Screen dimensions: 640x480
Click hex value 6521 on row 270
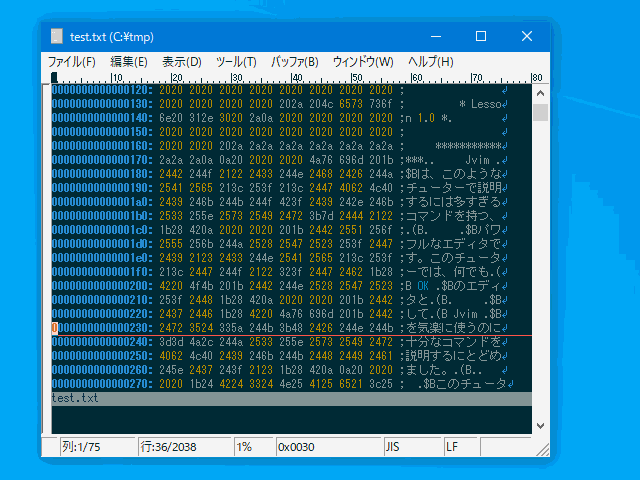pos(351,384)
